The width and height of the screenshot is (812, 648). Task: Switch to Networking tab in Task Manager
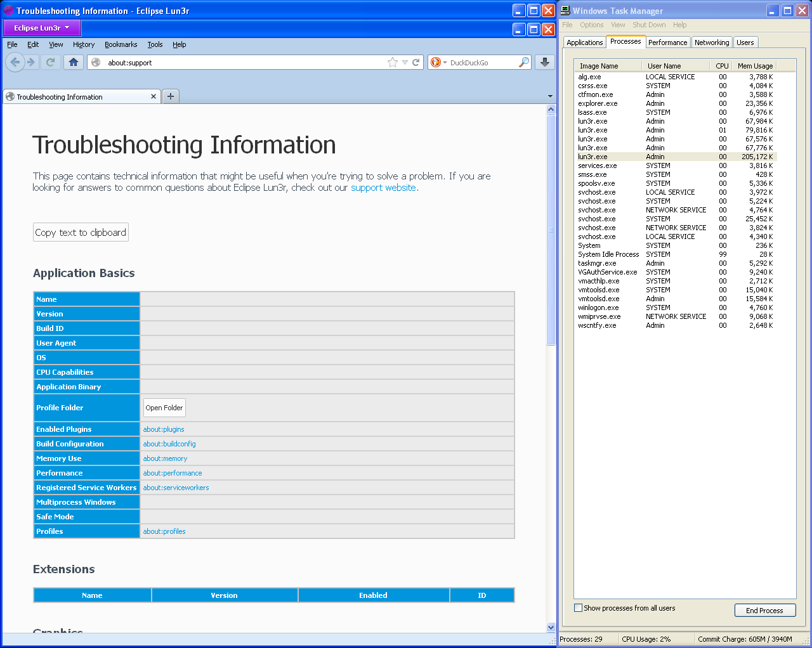712,42
